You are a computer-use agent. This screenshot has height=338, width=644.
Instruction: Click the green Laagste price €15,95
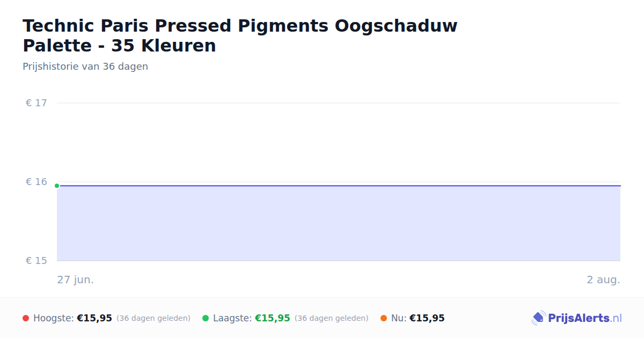click(x=273, y=318)
